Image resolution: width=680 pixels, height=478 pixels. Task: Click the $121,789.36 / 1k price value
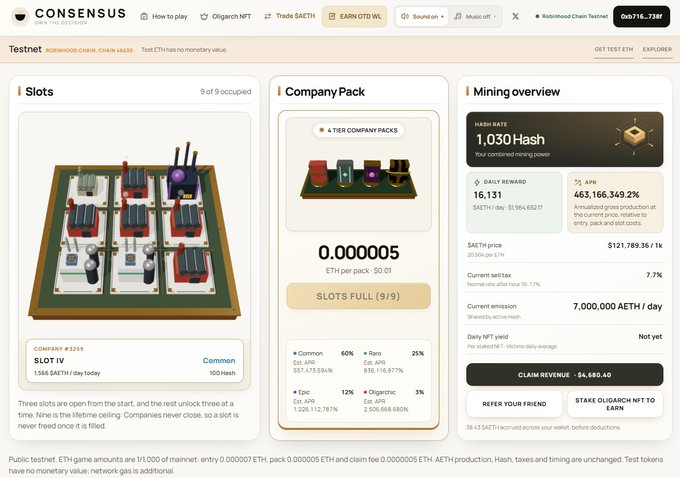635,246
